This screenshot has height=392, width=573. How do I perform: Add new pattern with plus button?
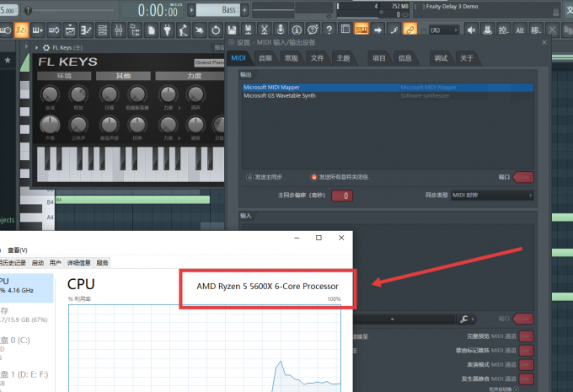click(x=244, y=10)
